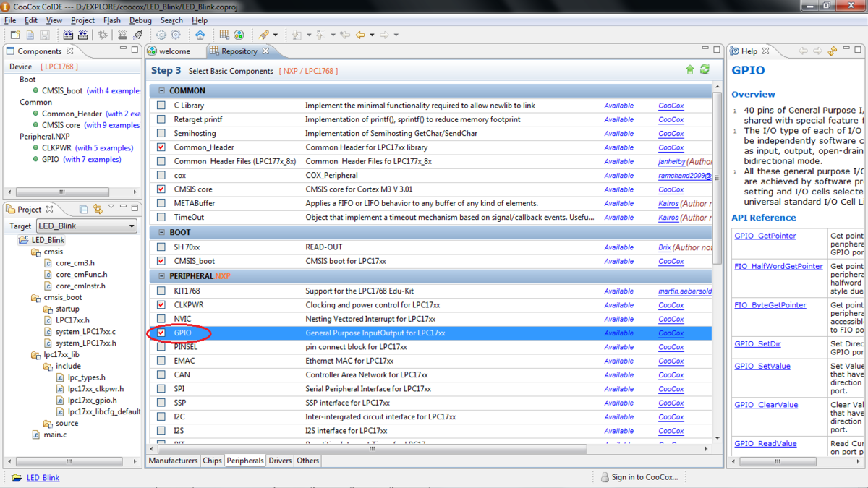Close the Help panel tab

(x=765, y=51)
